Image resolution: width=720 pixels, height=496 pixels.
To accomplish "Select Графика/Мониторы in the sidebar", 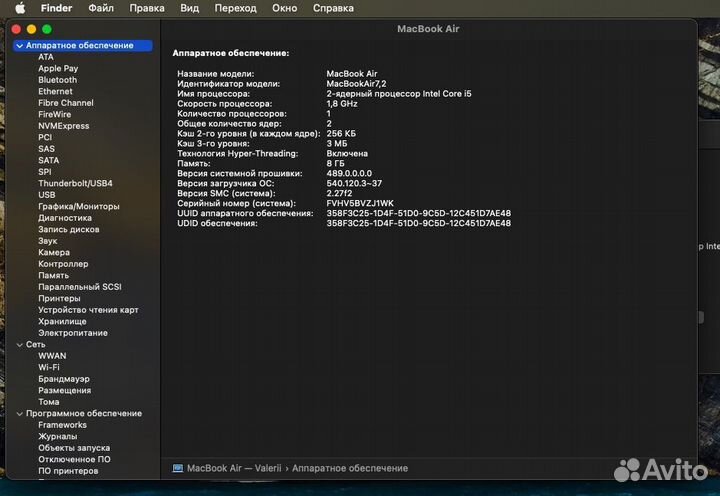I will pyautogui.click(x=78, y=206).
